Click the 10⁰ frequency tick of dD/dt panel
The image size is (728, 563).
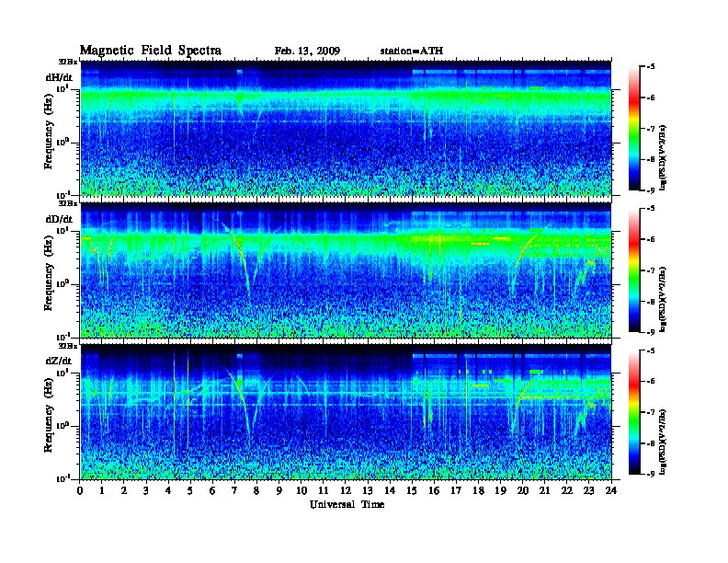(x=63, y=283)
